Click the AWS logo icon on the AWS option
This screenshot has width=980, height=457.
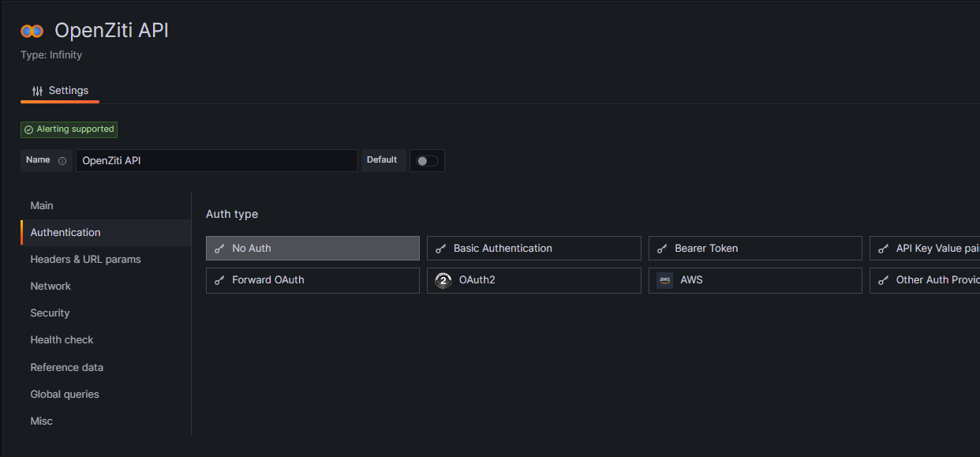click(x=664, y=279)
